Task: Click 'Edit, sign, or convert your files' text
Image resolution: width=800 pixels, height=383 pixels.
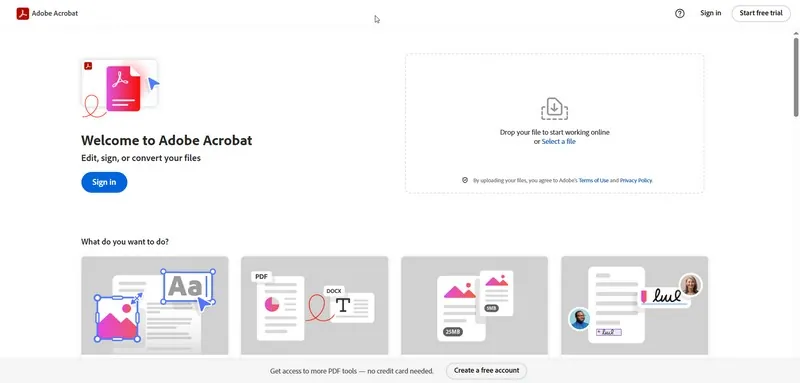Action: [141, 158]
